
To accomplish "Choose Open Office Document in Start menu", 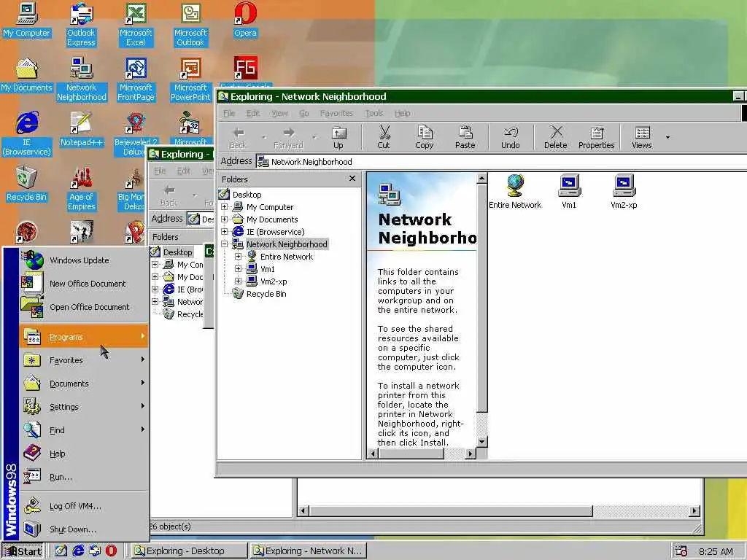I will (x=85, y=307).
